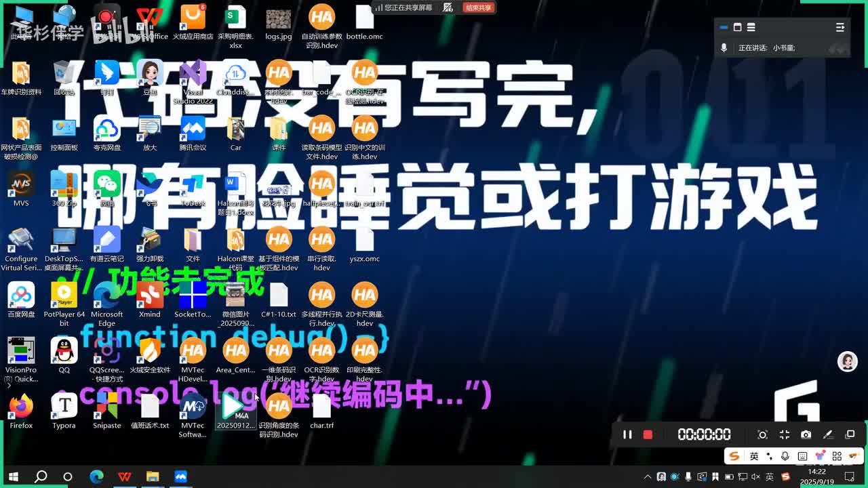Image resolution: width=868 pixels, height=488 pixels.
Task: Click recorder region-select target icon
Action: pos(762,434)
